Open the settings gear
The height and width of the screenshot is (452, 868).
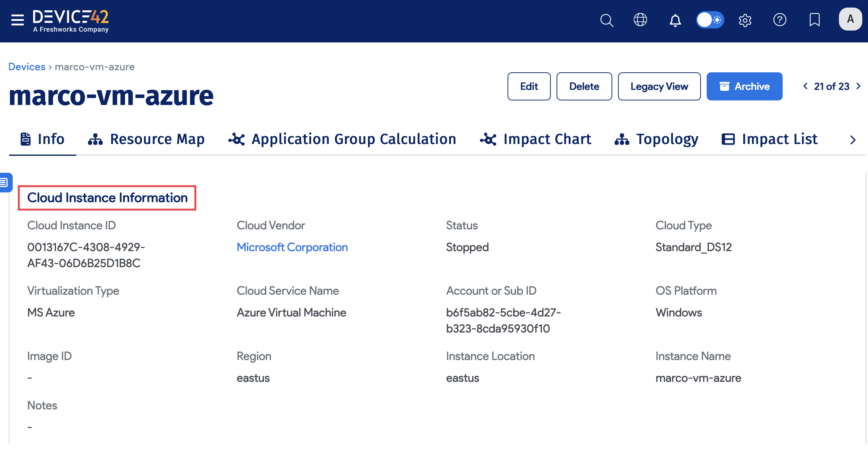[745, 20]
